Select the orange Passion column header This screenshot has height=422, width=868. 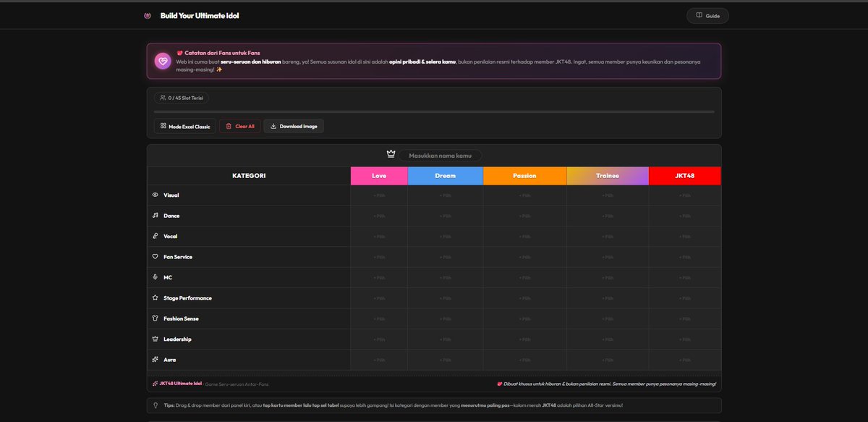524,176
